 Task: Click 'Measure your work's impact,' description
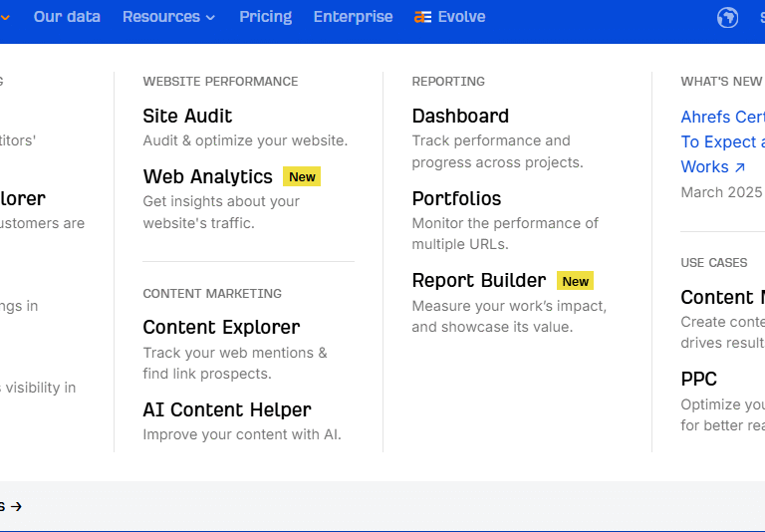coord(509,306)
